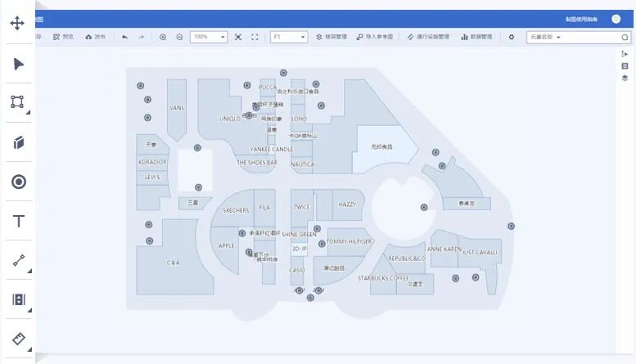Select the arrow pointer tool
The width and height of the screenshot is (636, 364).
(x=18, y=64)
